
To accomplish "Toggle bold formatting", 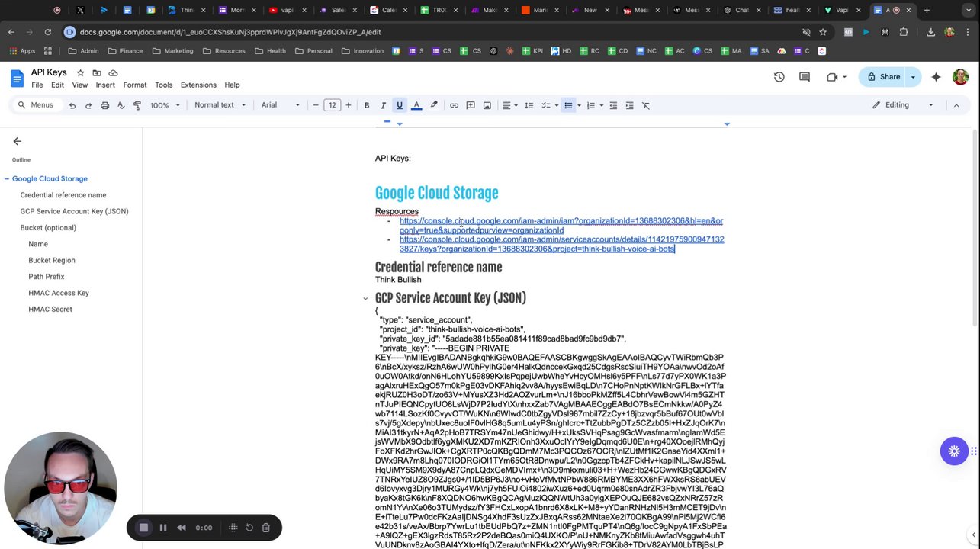I will pos(367,105).
